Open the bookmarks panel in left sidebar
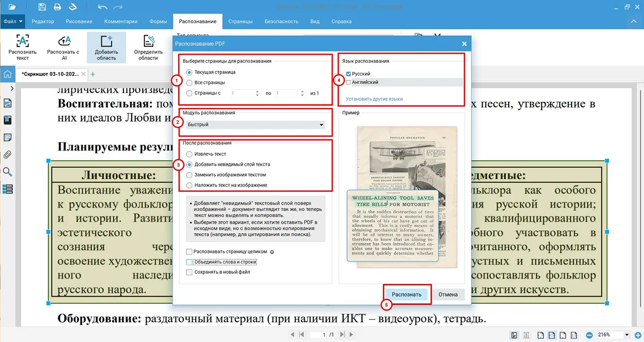644x342 pixels. pyautogui.click(x=8, y=121)
